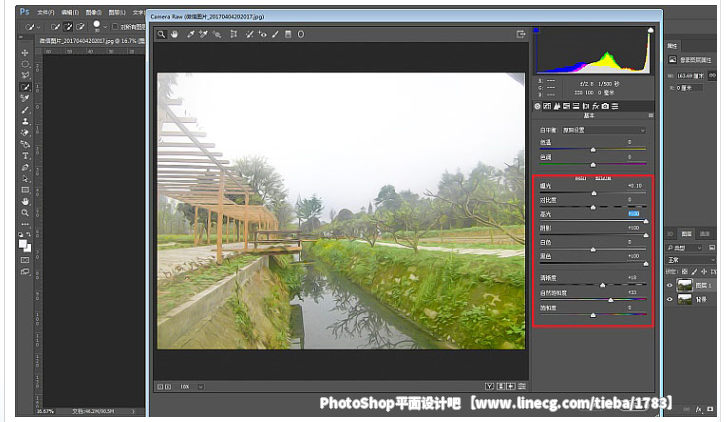Select the Adjustment Brush in Camera Raw toolbar
This screenshot has height=422, width=728.
click(275, 34)
